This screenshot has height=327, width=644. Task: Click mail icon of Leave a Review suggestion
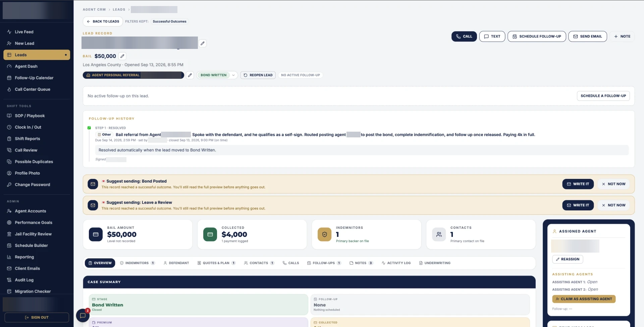pyautogui.click(x=93, y=205)
